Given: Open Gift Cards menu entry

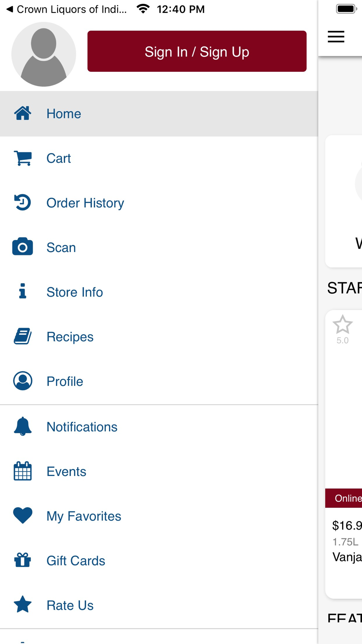Looking at the screenshot, I should 76,561.
